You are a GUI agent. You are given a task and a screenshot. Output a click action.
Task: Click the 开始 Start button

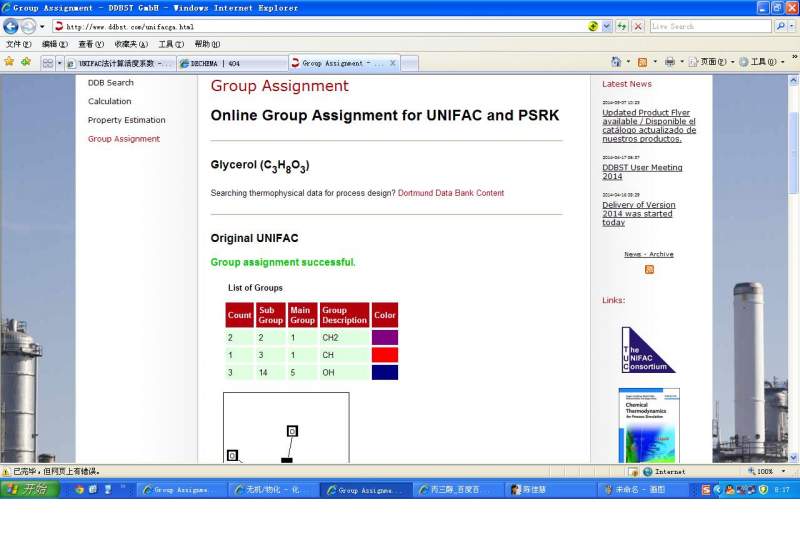pyautogui.click(x=30, y=489)
